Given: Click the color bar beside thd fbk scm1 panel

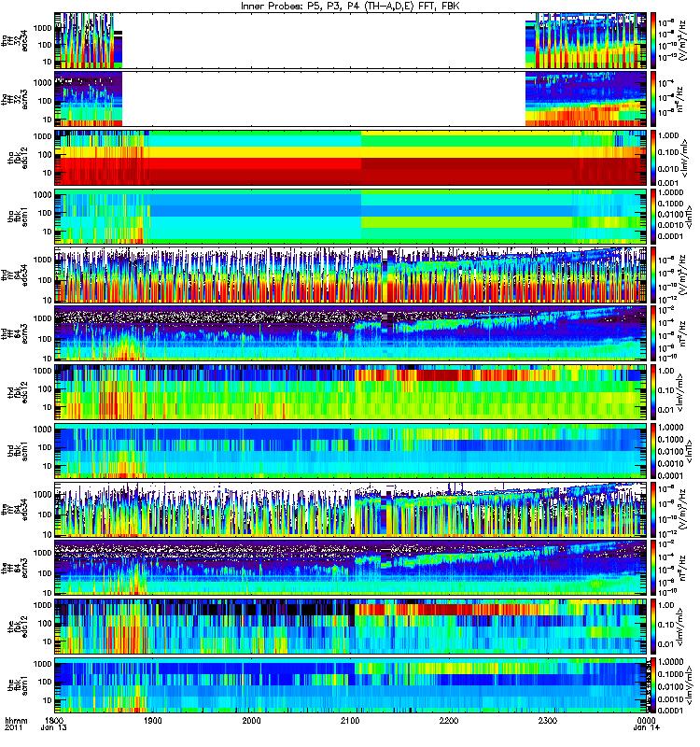Looking at the screenshot, I should 652,451.
